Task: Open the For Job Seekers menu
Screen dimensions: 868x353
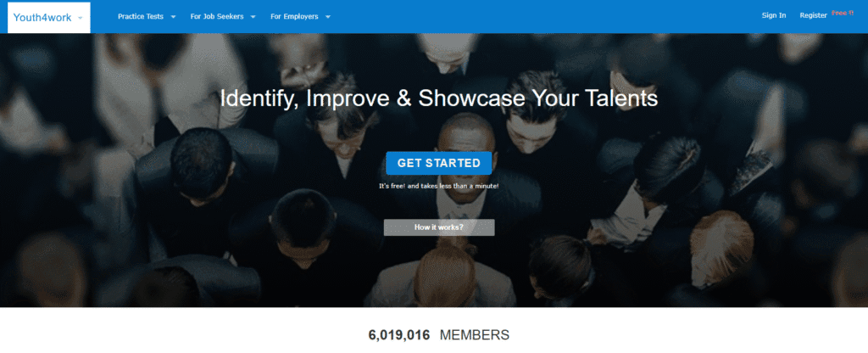Action: [x=217, y=16]
